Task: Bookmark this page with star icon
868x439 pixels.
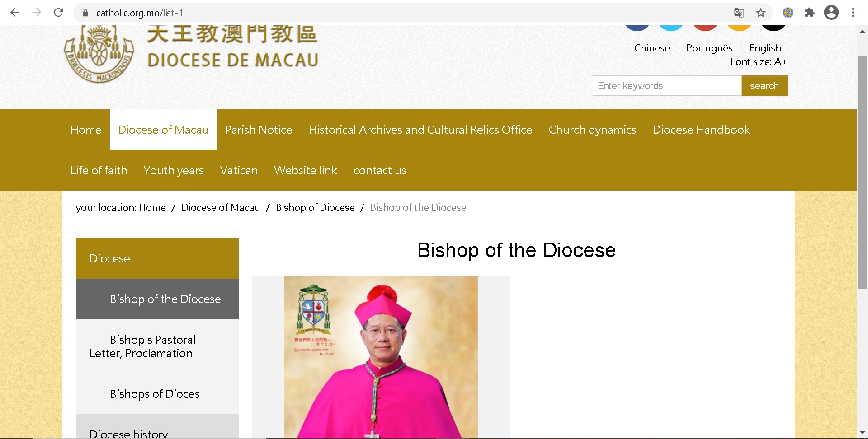Action: tap(761, 13)
